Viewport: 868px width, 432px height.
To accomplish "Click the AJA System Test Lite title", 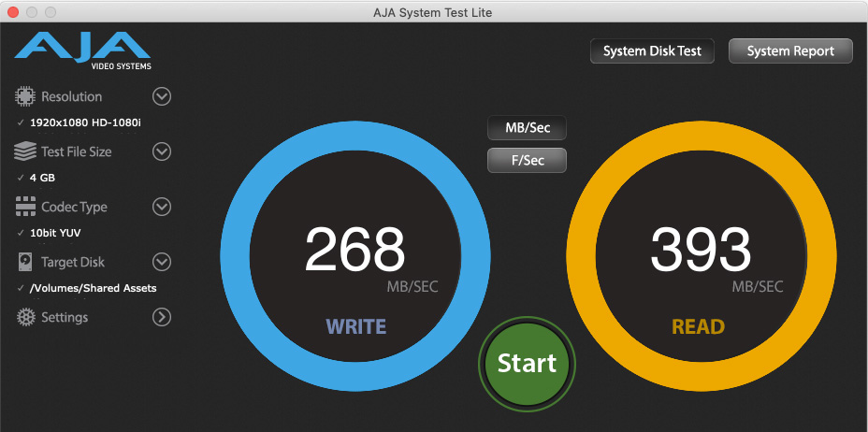I will click(x=433, y=12).
